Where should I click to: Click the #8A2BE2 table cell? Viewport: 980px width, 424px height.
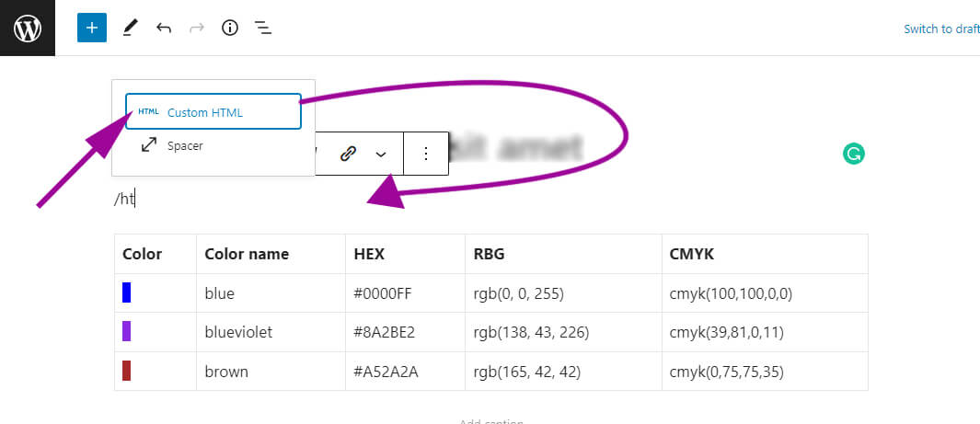click(385, 332)
